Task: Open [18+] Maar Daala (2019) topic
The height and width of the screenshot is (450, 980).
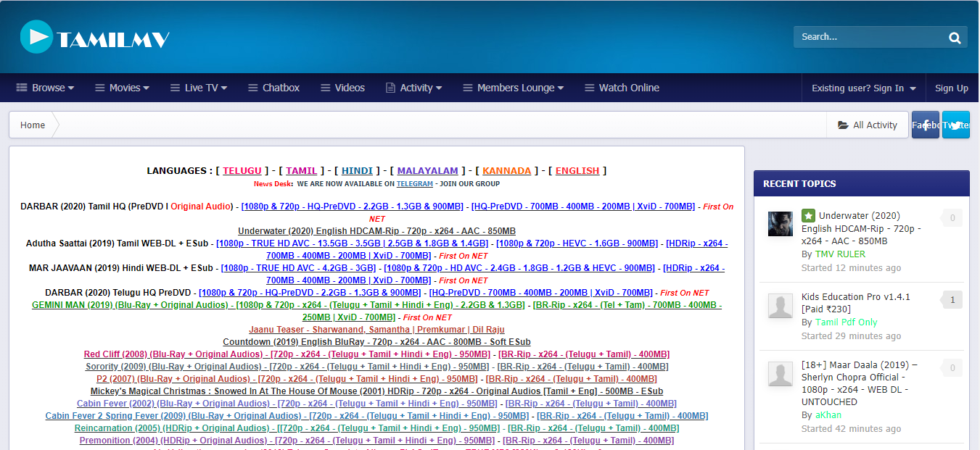Action: coord(860,383)
